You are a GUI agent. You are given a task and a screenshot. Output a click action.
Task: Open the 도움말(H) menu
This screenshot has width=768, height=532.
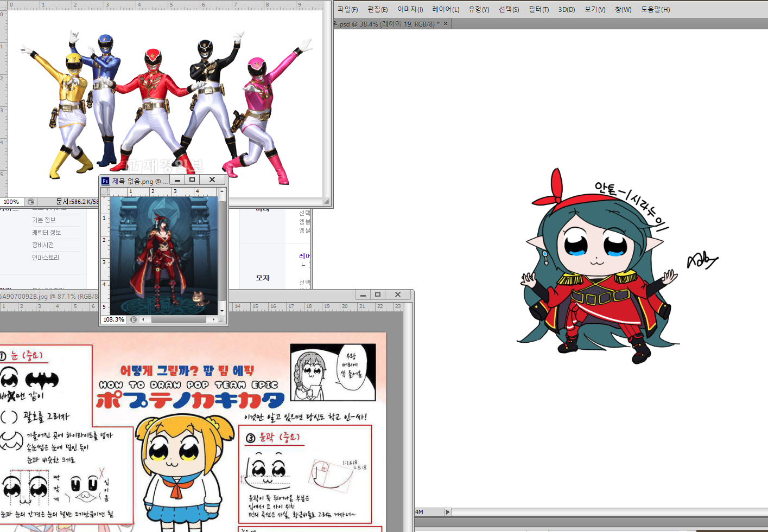pos(655,9)
